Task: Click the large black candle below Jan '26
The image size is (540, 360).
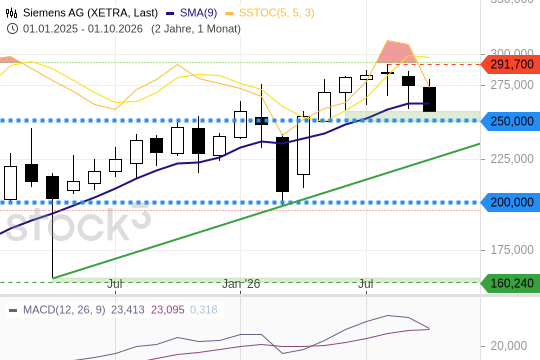Action: [x=282, y=164]
